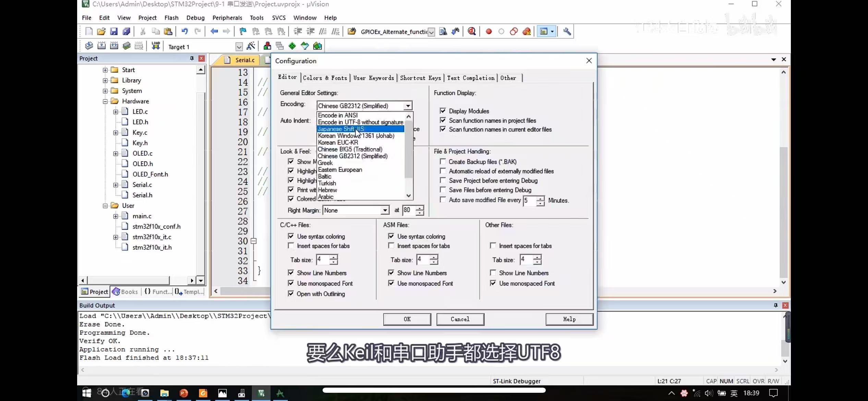868x401 pixels.
Task: Uncheck the Display Modules option
Action: coord(443,111)
